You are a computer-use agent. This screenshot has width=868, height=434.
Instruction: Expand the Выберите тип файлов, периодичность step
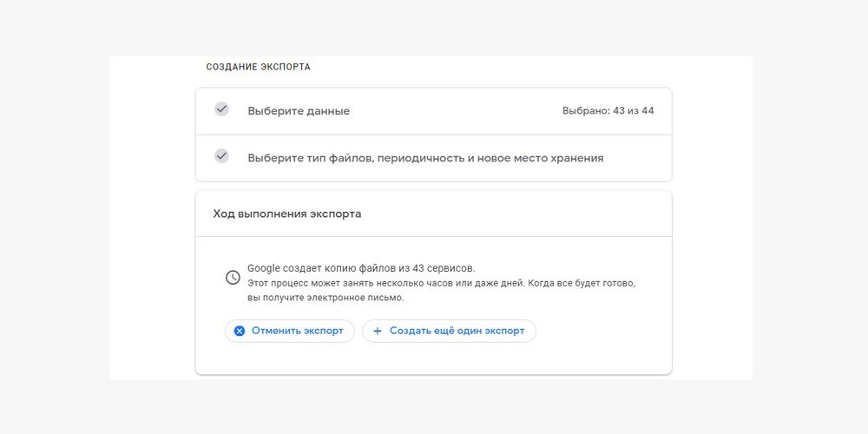[x=424, y=158]
